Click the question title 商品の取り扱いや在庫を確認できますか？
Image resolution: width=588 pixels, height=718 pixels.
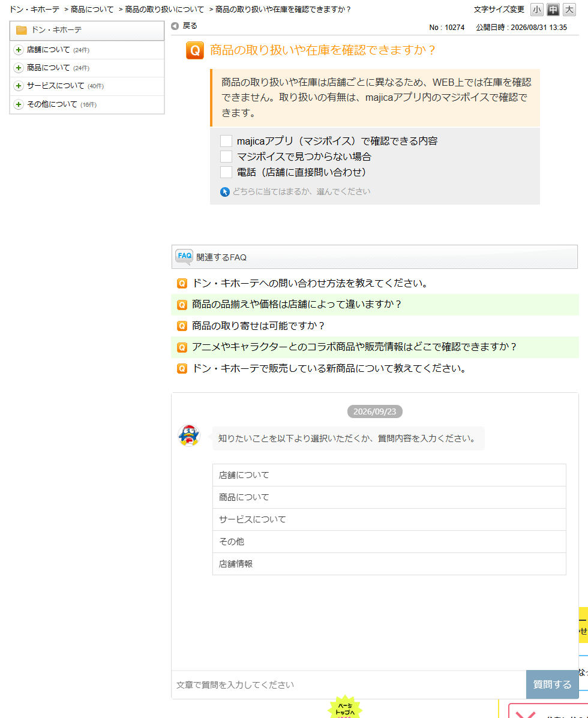click(322, 50)
